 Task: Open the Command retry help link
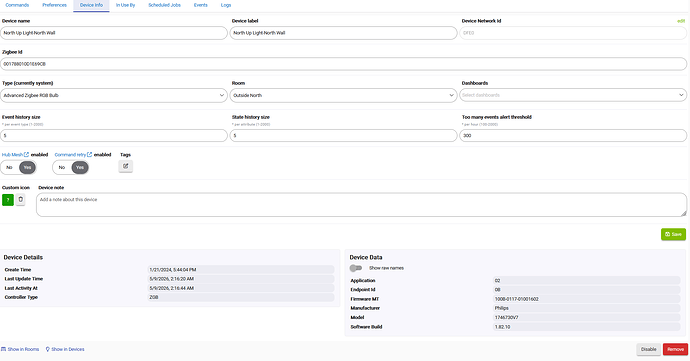(73, 155)
